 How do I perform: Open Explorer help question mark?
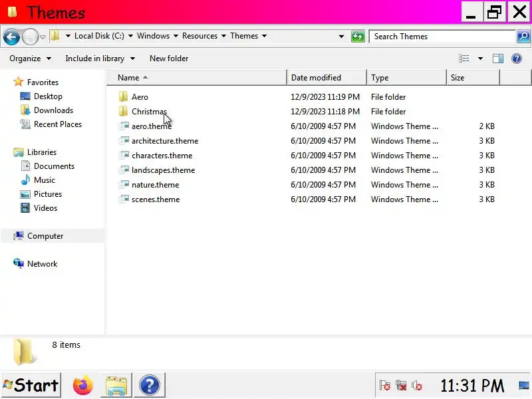pos(517,59)
